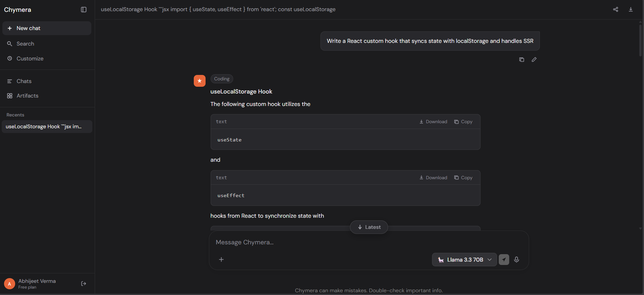Click the send message arrow button
Screen dimensions: 644x295
pyautogui.click(x=504, y=260)
